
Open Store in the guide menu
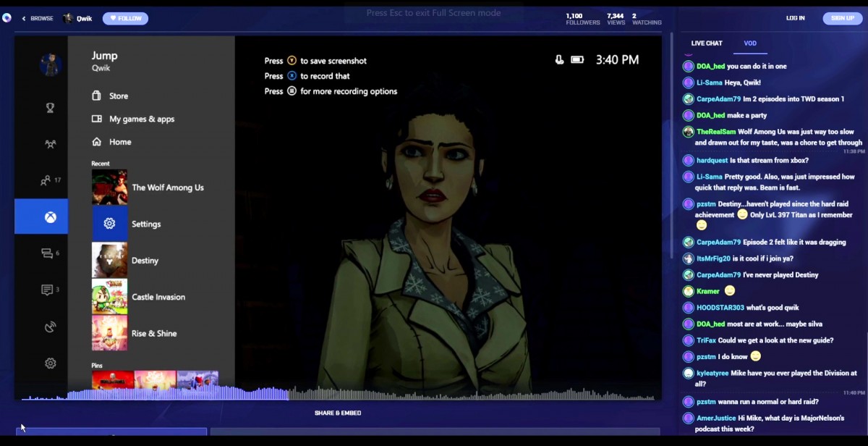119,96
